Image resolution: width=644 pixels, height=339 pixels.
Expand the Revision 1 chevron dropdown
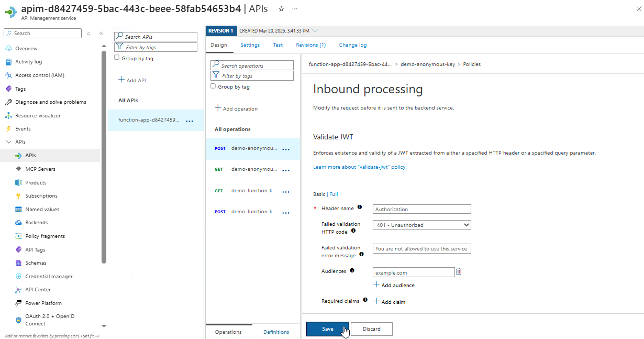point(315,30)
